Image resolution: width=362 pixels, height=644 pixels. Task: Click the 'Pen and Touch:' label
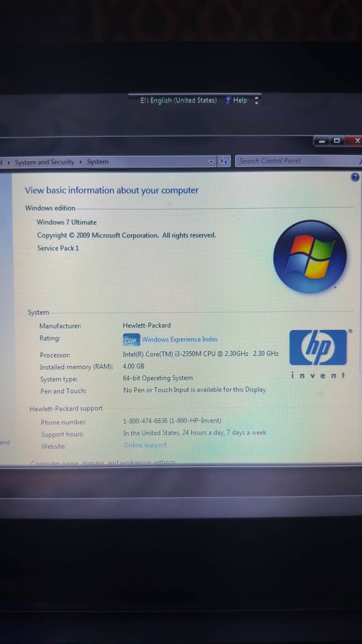[x=63, y=391]
